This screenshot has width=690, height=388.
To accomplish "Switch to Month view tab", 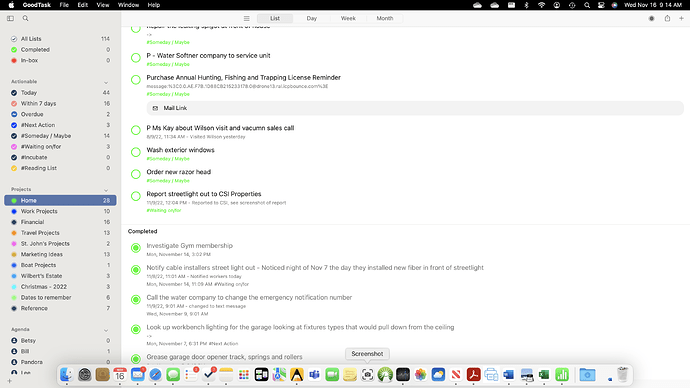I will [385, 18].
